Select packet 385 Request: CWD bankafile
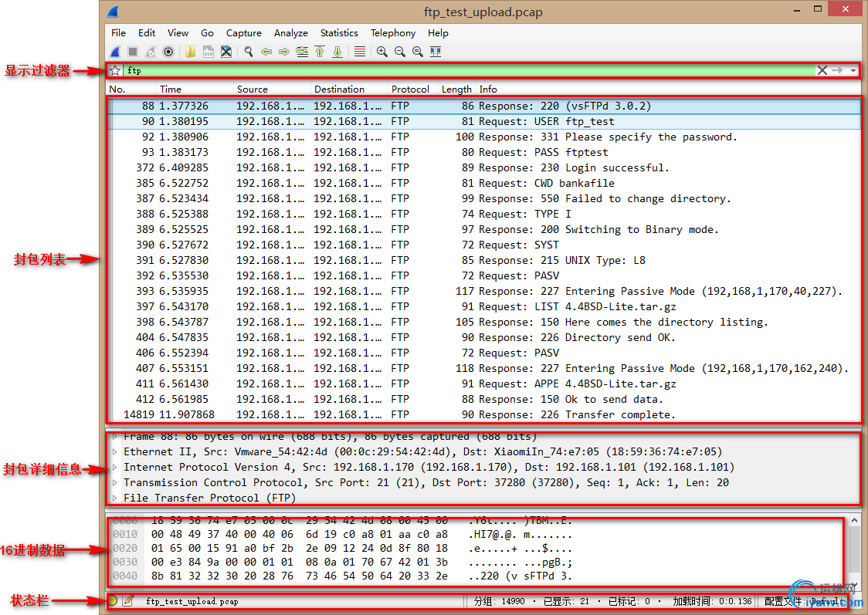 coord(484,184)
